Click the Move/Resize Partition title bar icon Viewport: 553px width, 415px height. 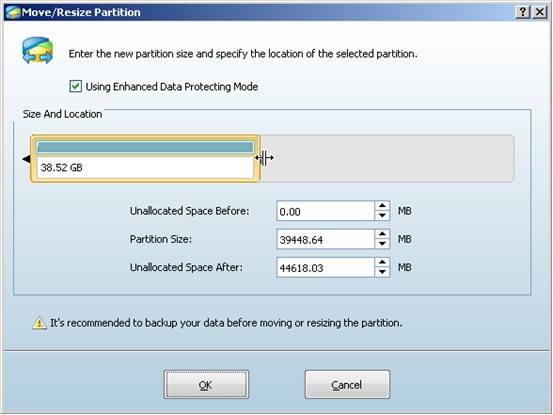point(13,12)
